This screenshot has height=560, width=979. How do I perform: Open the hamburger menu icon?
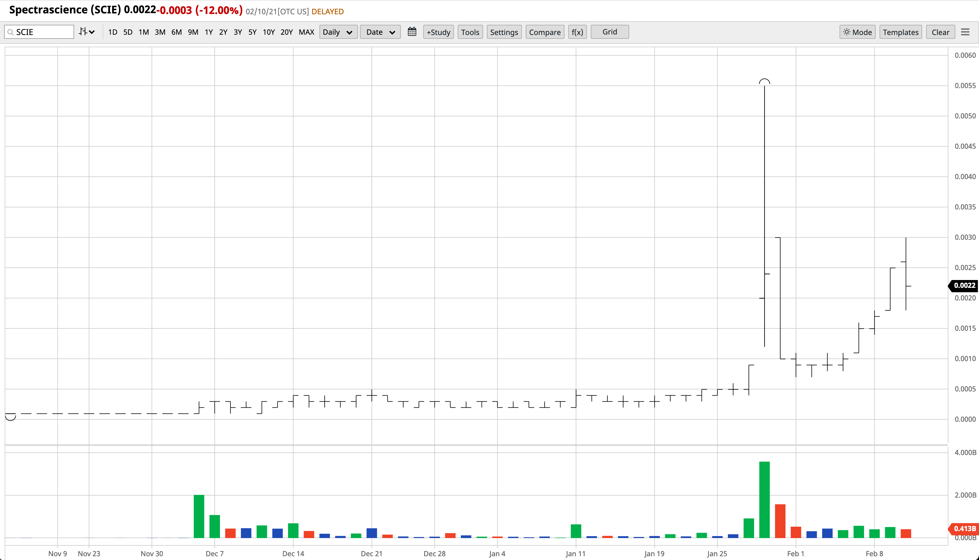coord(965,32)
